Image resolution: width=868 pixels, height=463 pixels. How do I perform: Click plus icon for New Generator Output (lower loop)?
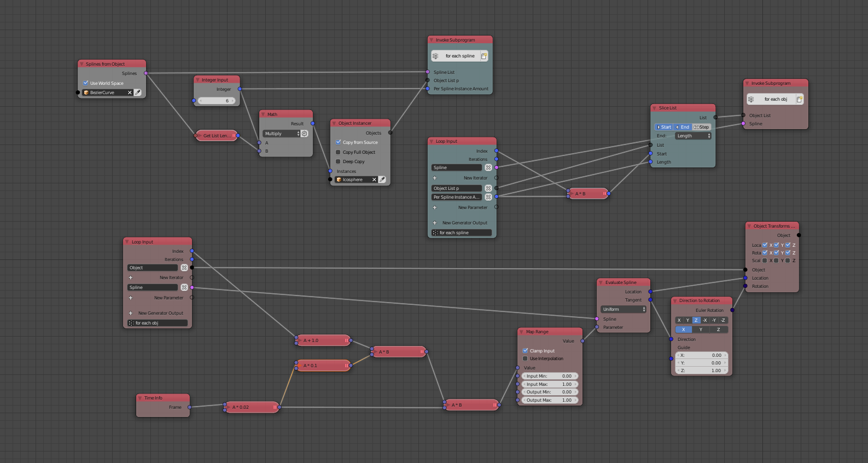pyautogui.click(x=131, y=313)
